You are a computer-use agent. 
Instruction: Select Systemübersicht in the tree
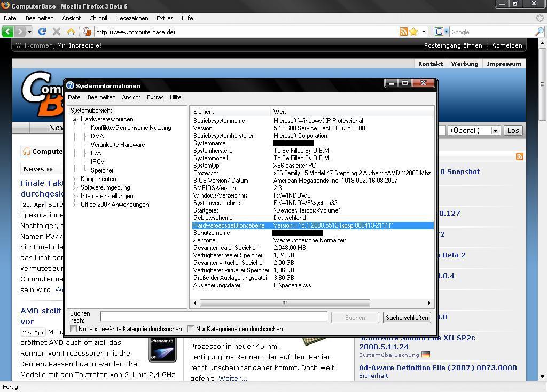pos(91,111)
